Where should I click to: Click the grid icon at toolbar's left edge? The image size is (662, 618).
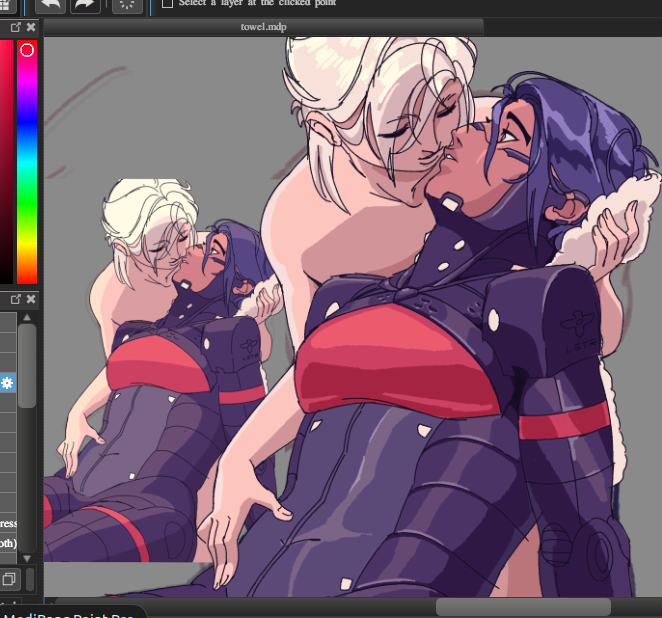[6, 5]
